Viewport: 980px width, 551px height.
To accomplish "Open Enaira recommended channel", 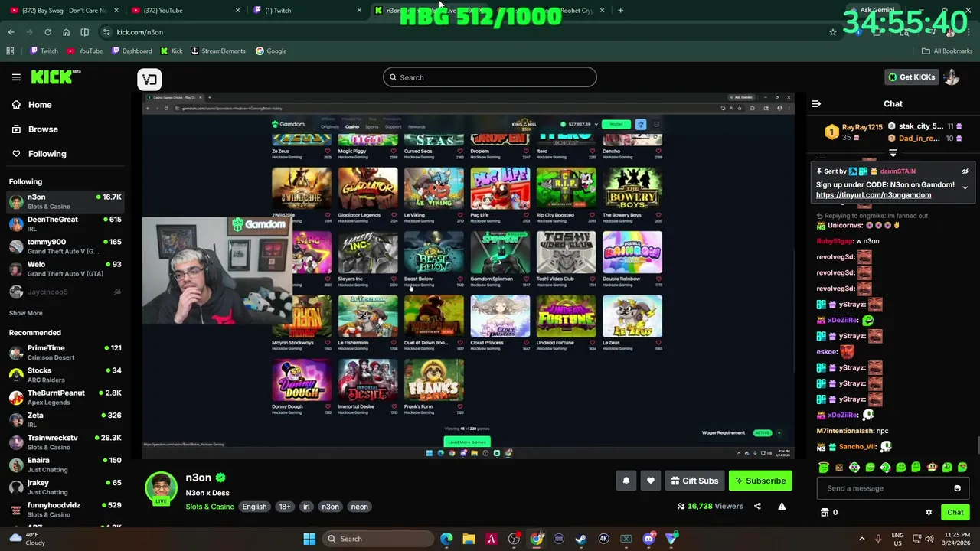I will pyautogui.click(x=65, y=465).
